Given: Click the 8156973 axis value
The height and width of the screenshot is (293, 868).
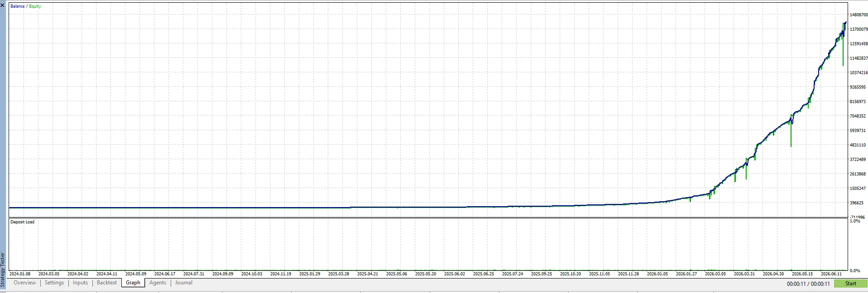Looking at the screenshot, I should (858, 102).
